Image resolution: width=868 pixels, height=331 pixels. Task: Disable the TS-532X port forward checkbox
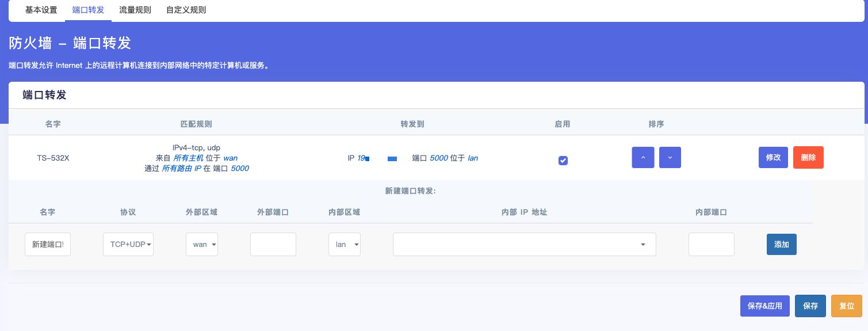click(563, 161)
